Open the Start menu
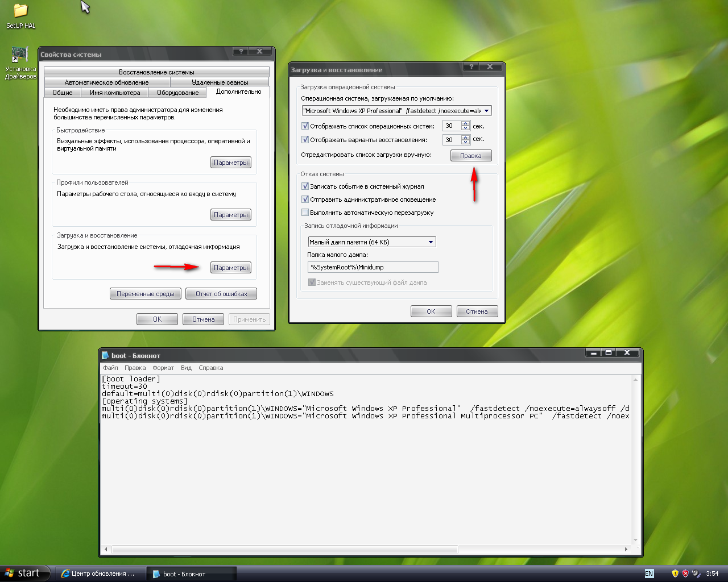728x582 pixels. pos(26,573)
